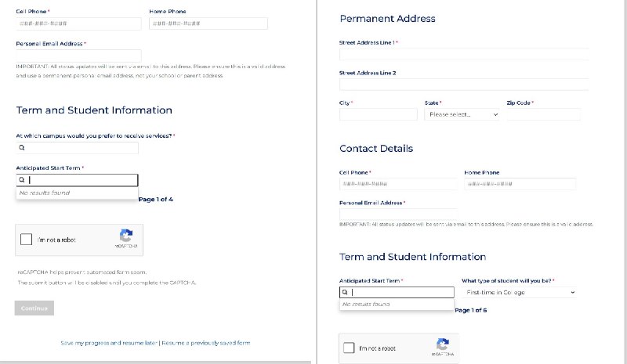Click the disabled Continue button

click(34, 308)
